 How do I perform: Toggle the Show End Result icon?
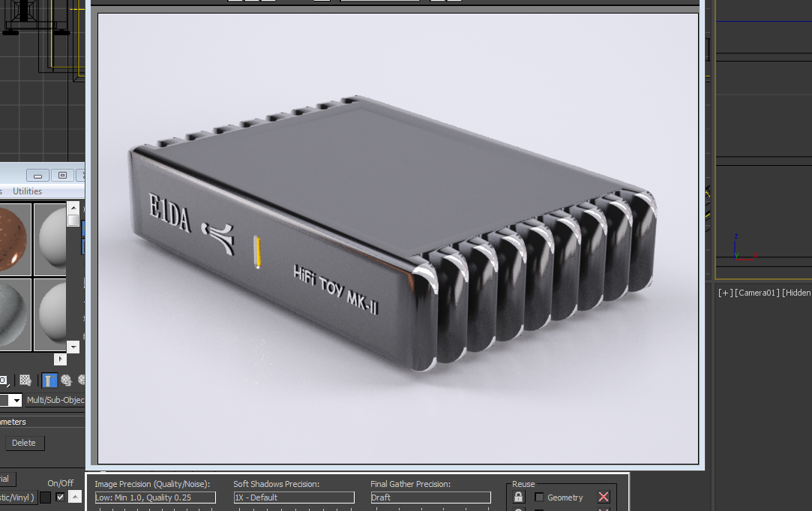49,380
